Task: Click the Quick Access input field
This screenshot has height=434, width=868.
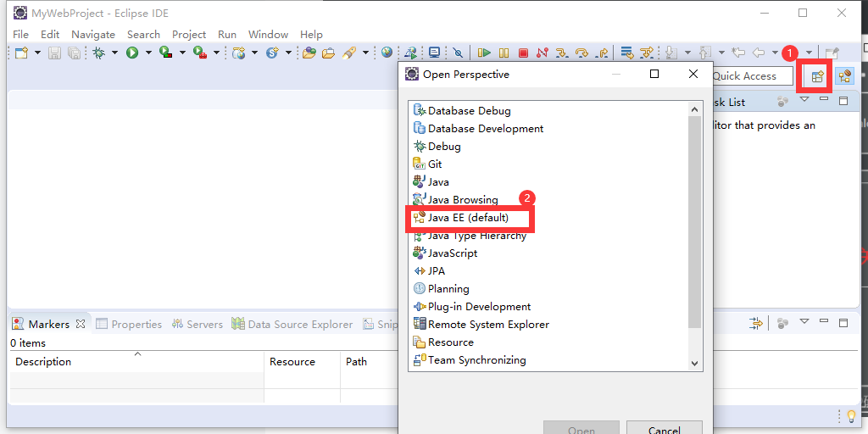Action: tap(753, 76)
